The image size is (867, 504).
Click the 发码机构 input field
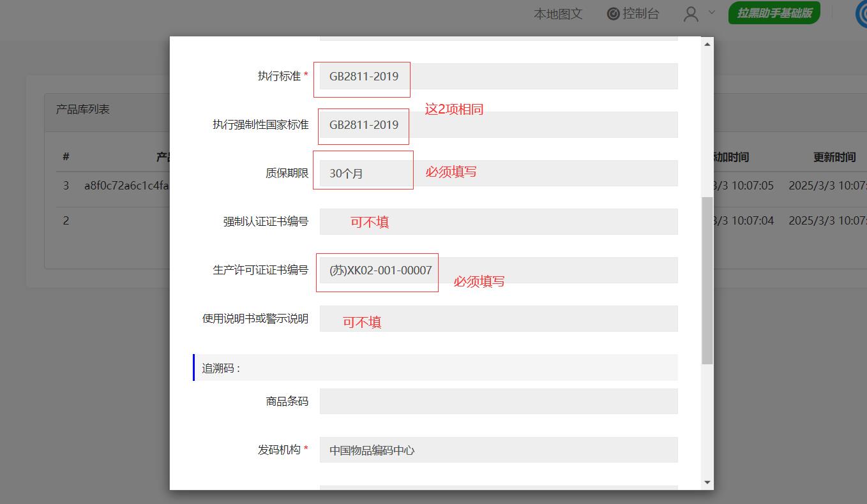(499, 450)
